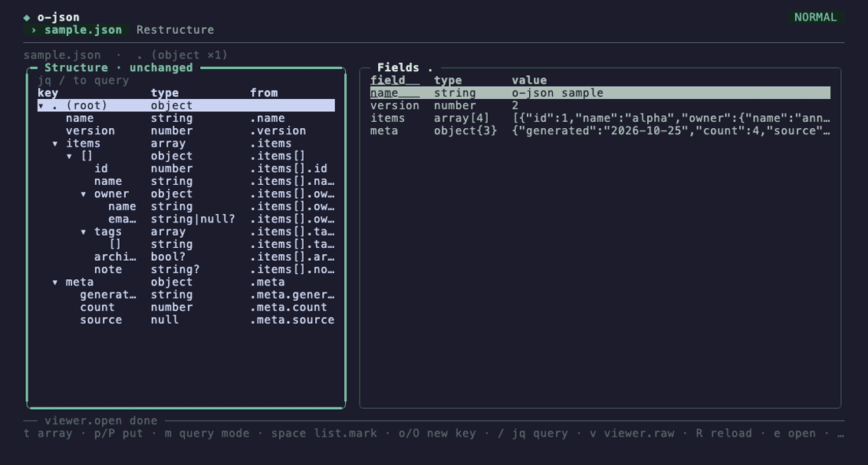Select the items array[4] row in Fields
The image size is (868, 465).
click(600, 118)
